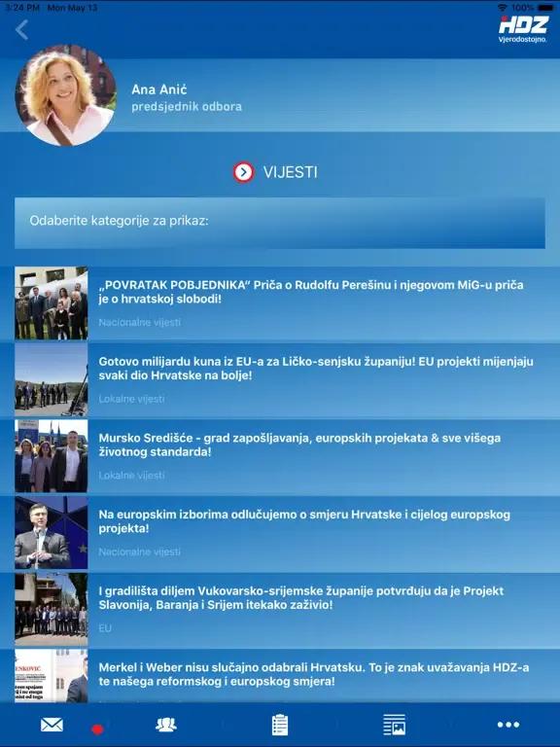Open the clipboard checklist tab
560x747 pixels.
click(280, 725)
